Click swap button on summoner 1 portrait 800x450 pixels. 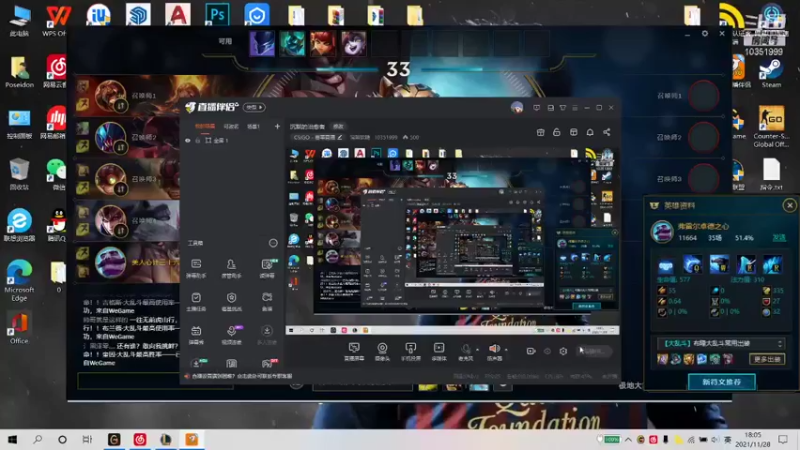[121, 106]
